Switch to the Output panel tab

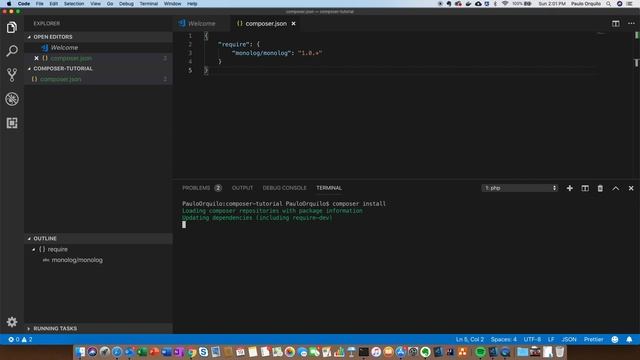click(242, 188)
